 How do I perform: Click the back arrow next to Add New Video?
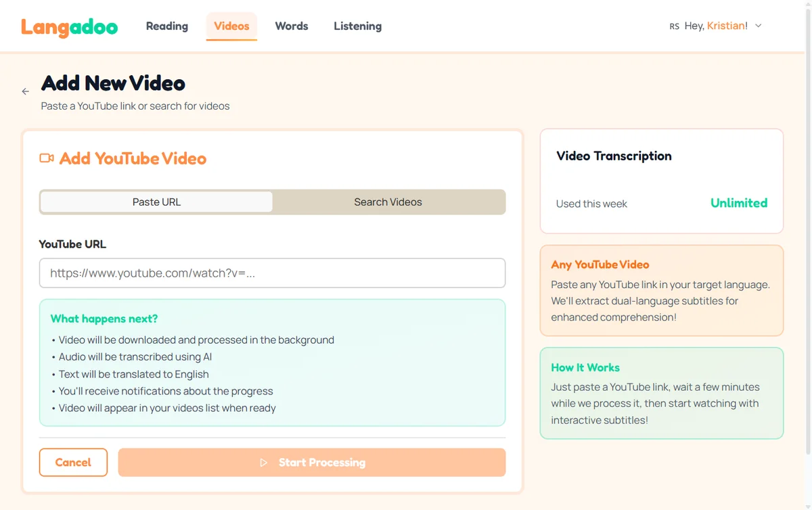(x=25, y=91)
